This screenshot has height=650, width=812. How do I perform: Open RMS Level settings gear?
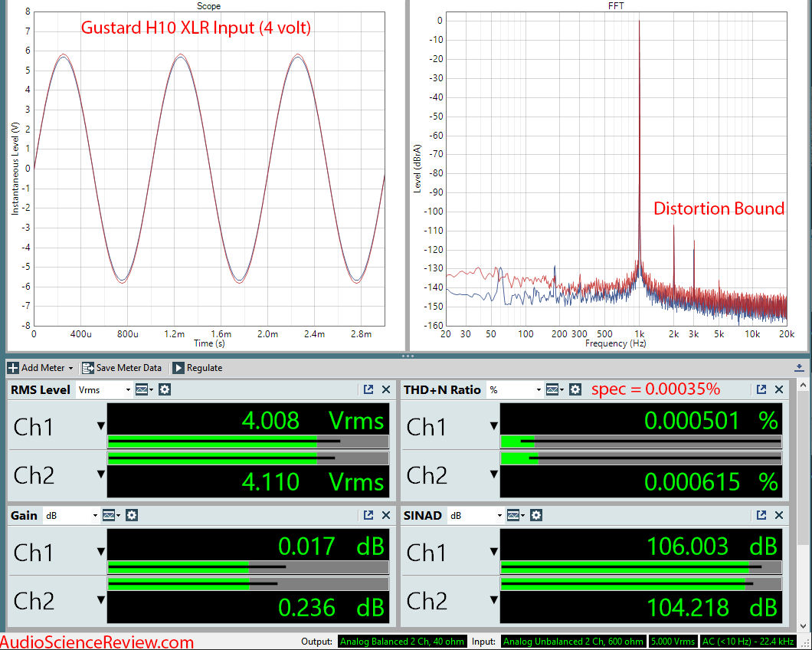tap(165, 390)
